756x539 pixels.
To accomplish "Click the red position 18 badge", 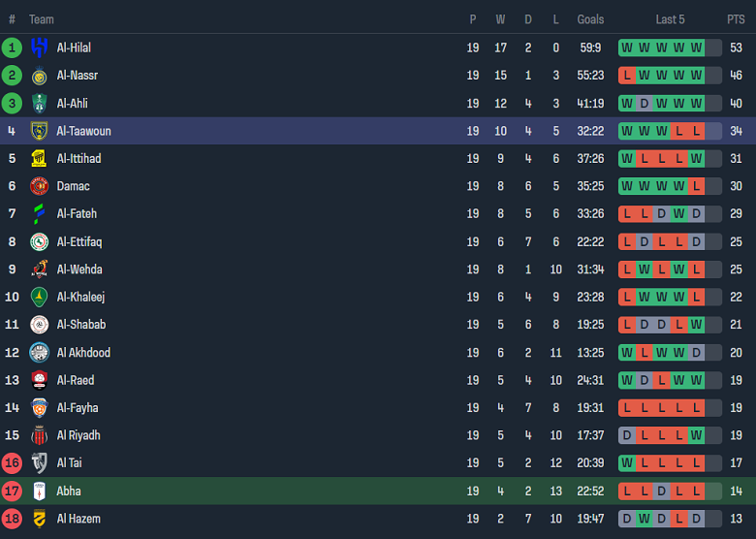I will coord(12,519).
